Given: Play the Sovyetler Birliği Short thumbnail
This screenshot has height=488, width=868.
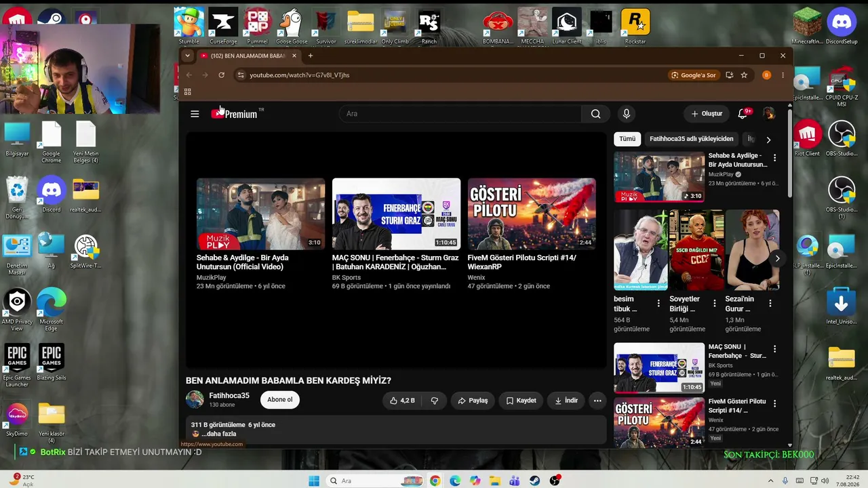Looking at the screenshot, I should click(x=696, y=250).
